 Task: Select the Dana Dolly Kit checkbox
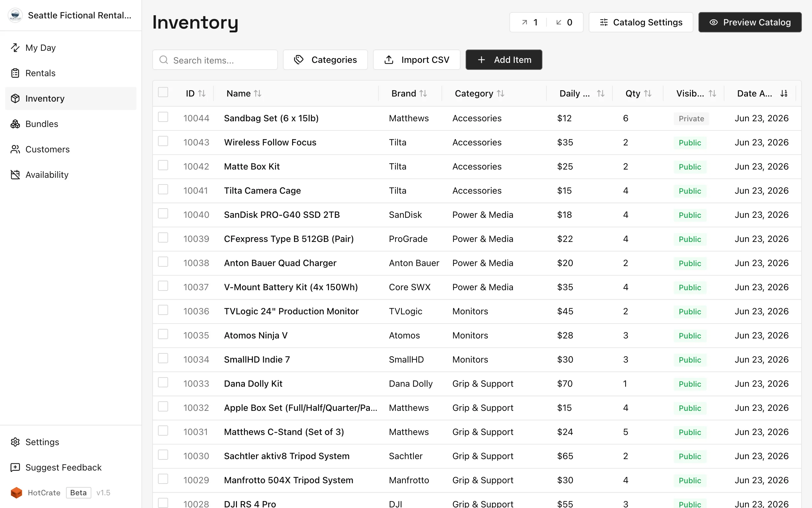(x=163, y=382)
